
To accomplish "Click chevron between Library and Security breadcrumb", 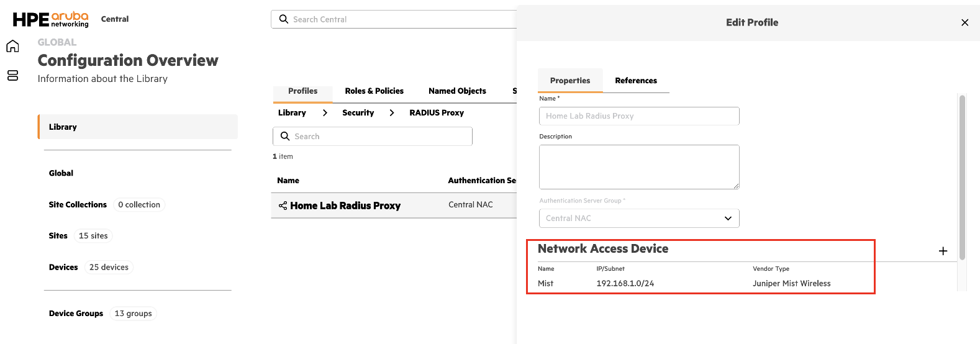I will (x=325, y=112).
